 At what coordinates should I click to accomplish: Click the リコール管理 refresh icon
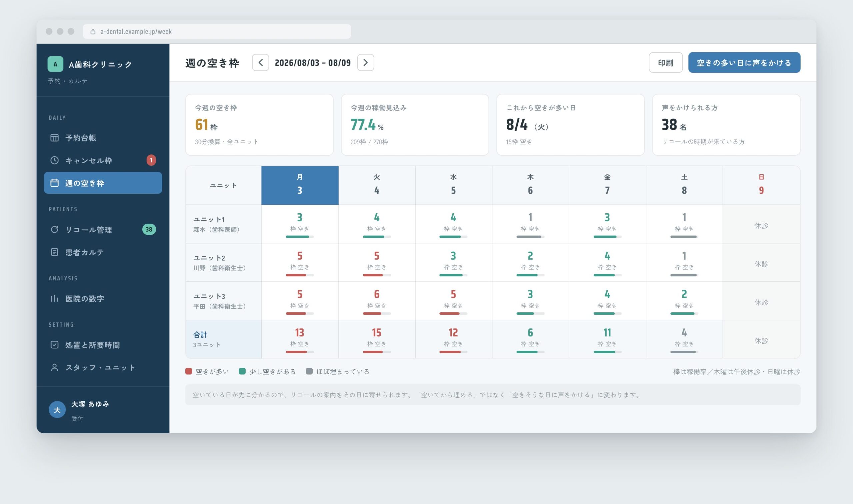54,230
